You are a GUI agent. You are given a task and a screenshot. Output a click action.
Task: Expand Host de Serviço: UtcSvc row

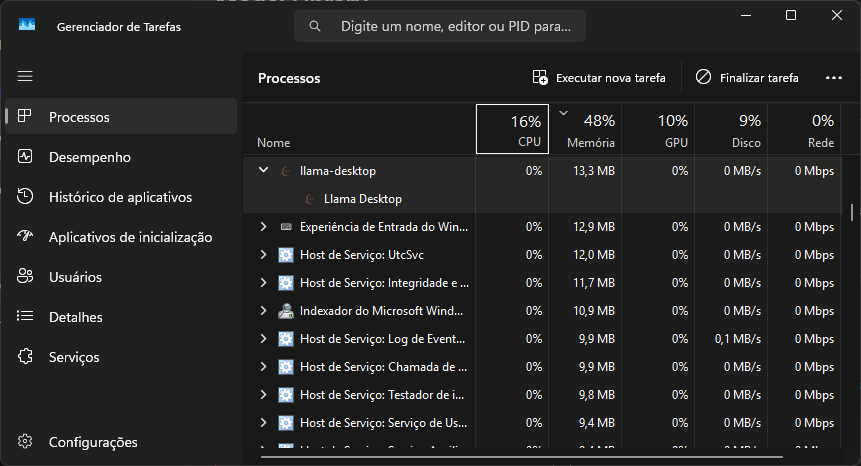point(264,254)
